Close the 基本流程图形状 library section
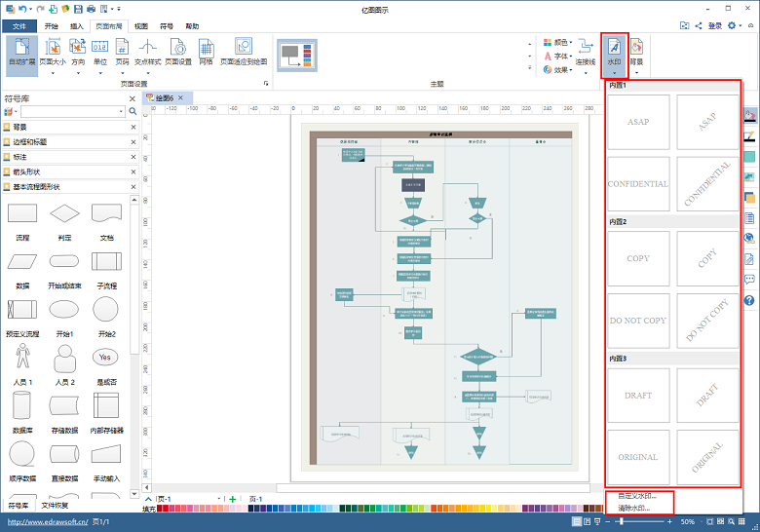The width and height of the screenshot is (760, 532). [x=133, y=187]
